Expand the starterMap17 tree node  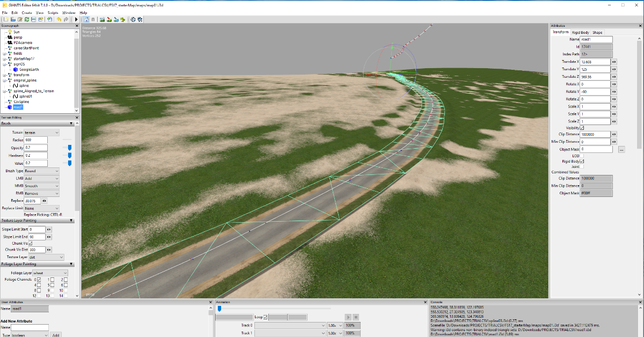(4, 58)
